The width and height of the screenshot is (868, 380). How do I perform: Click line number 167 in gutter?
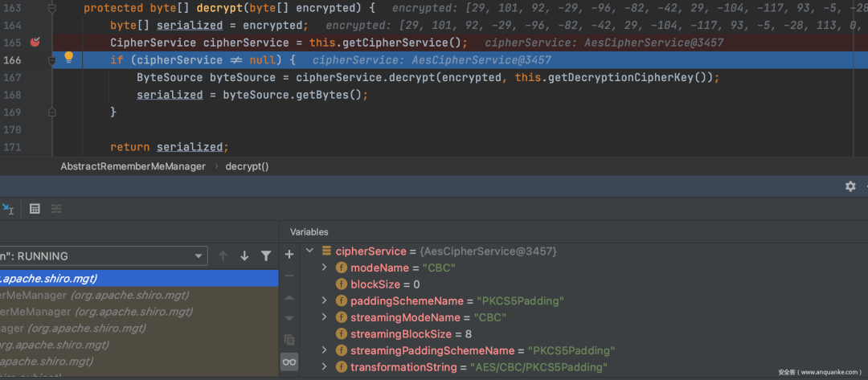pos(12,77)
